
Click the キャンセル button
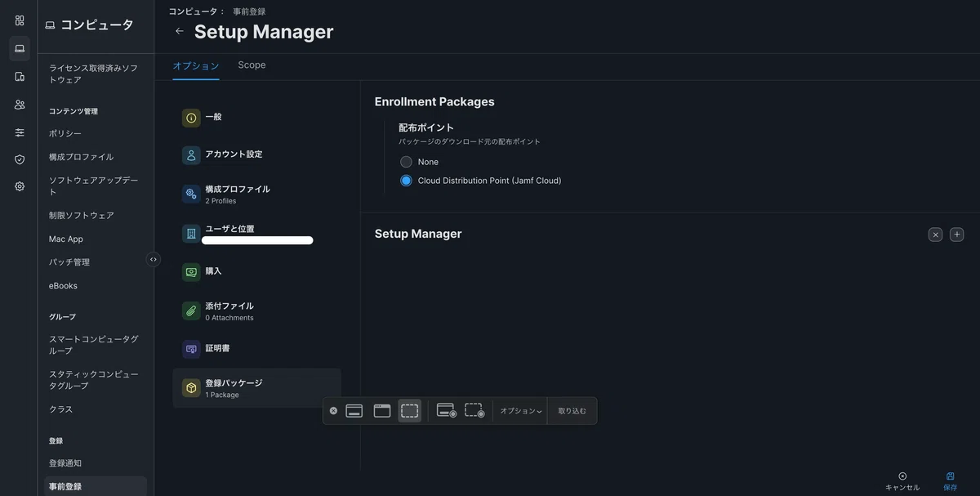pos(902,481)
